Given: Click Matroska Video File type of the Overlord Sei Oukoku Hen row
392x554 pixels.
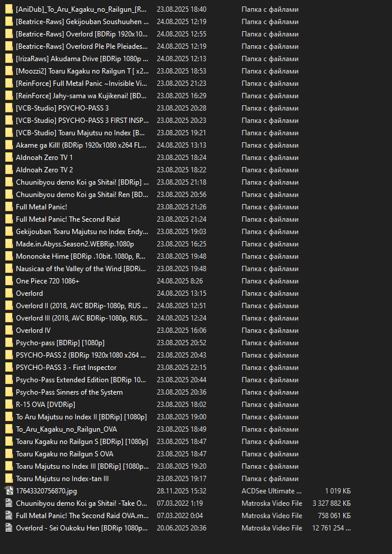Looking at the screenshot, I should pyautogui.click(x=272, y=528).
